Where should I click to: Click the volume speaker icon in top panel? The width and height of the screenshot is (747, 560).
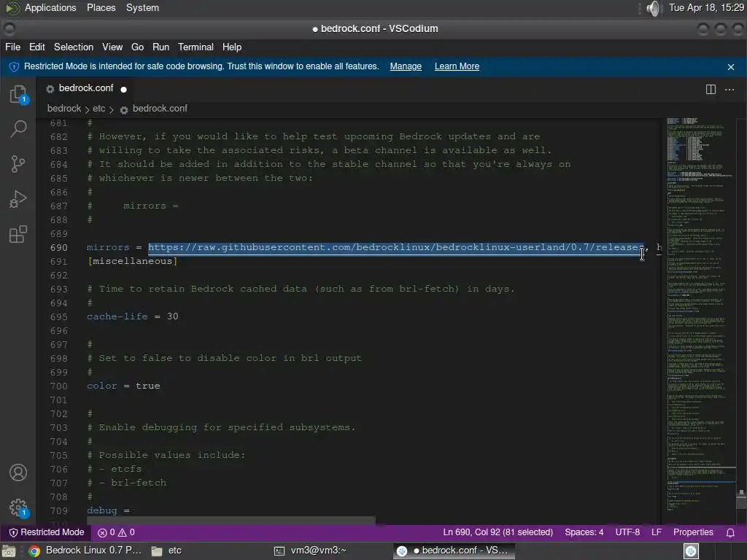click(x=654, y=8)
